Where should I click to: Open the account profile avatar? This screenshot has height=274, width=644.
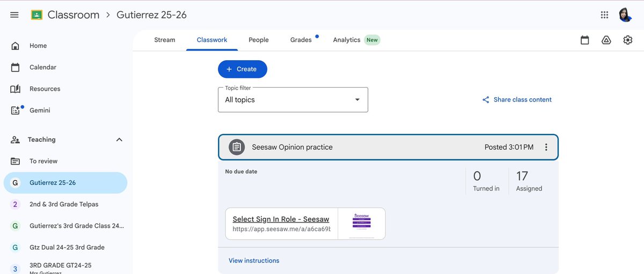(x=625, y=15)
